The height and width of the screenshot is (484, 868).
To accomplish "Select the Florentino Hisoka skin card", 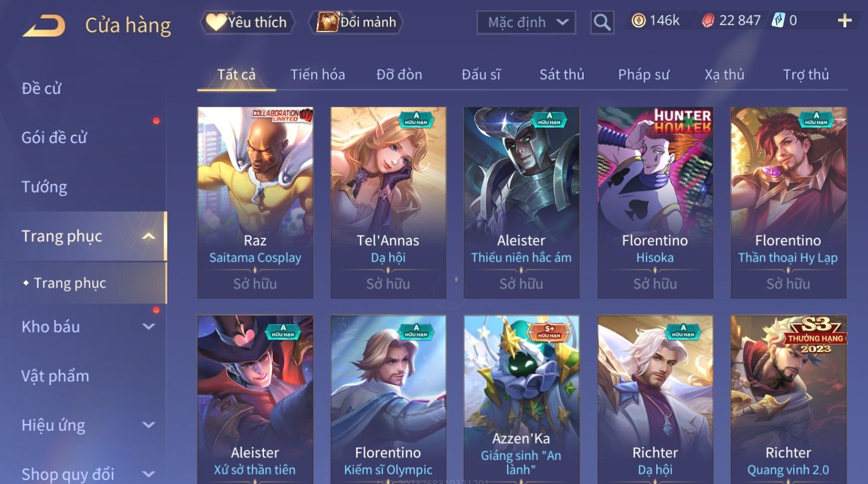I will (655, 202).
